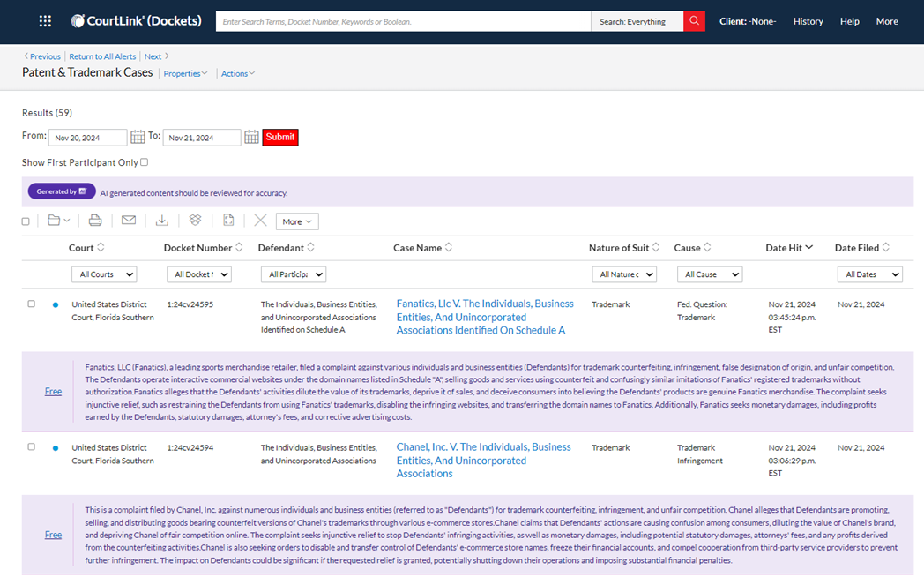This screenshot has width=924, height=585.
Task: Open Chanel, Inc. V. The Individuals case
Action: [x=483, y=460]
